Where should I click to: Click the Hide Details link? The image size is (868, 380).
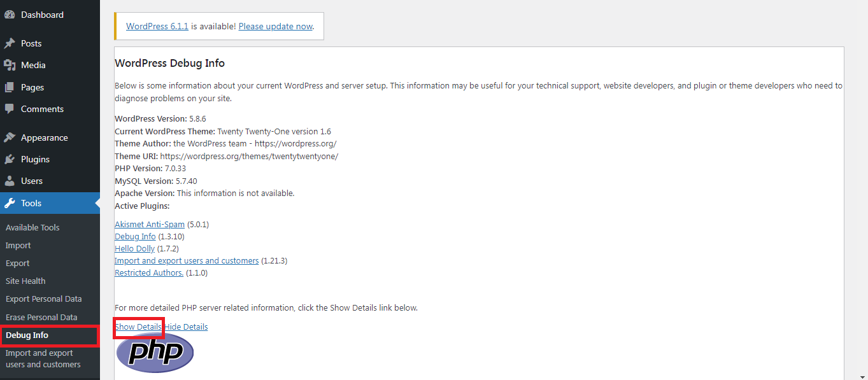[186, 327]
